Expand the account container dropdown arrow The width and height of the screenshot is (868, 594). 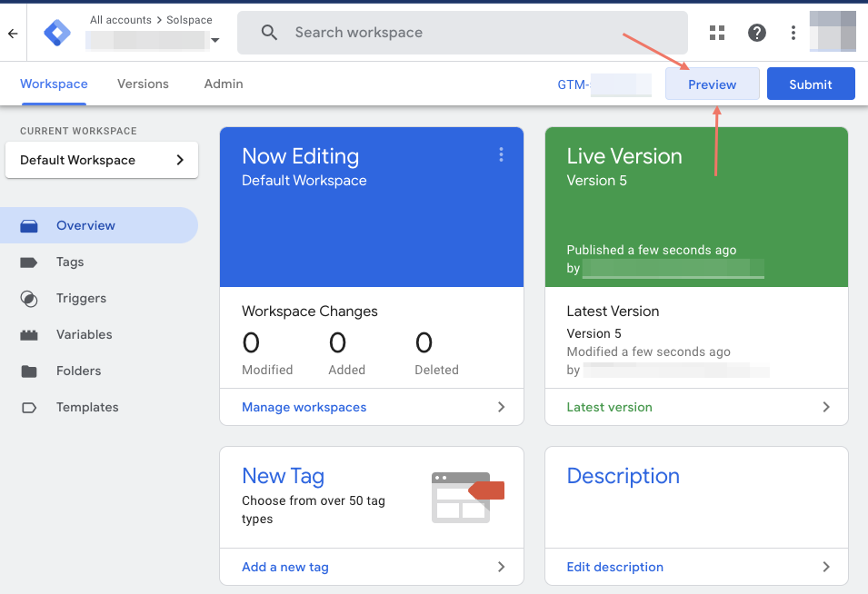click(215, 41)
